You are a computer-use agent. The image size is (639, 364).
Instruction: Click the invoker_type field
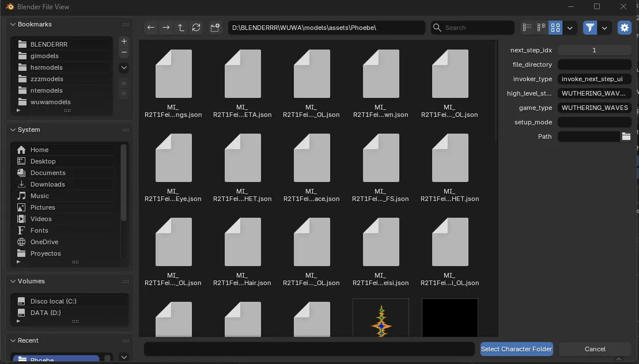click(x=594, y=79)
